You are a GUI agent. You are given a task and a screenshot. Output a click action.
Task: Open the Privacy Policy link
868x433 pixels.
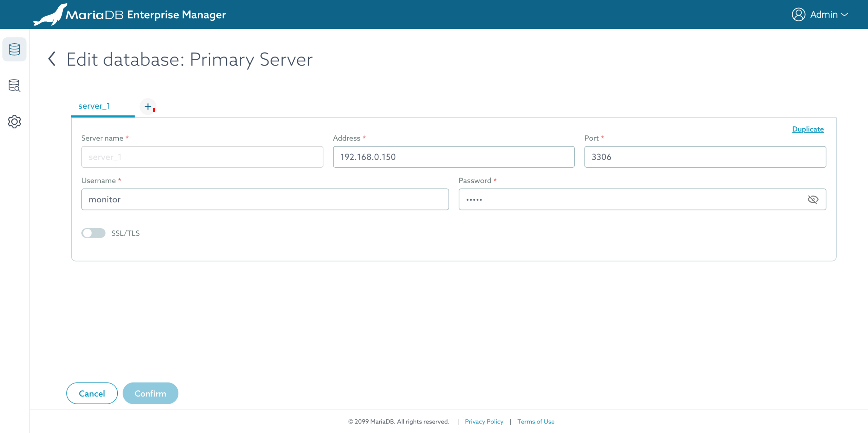point(484,421)
